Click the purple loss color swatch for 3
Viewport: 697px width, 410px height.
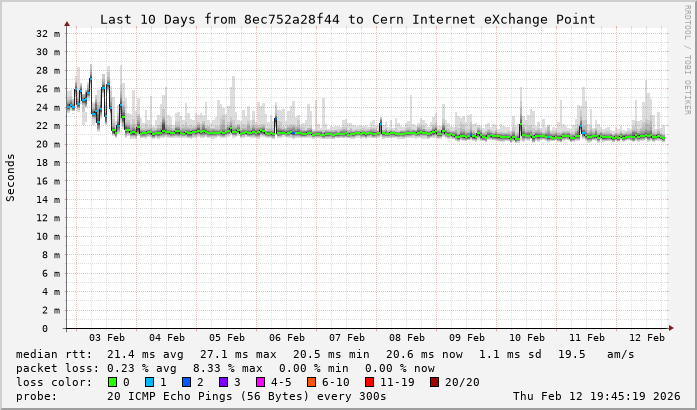(x=224, y=382)
